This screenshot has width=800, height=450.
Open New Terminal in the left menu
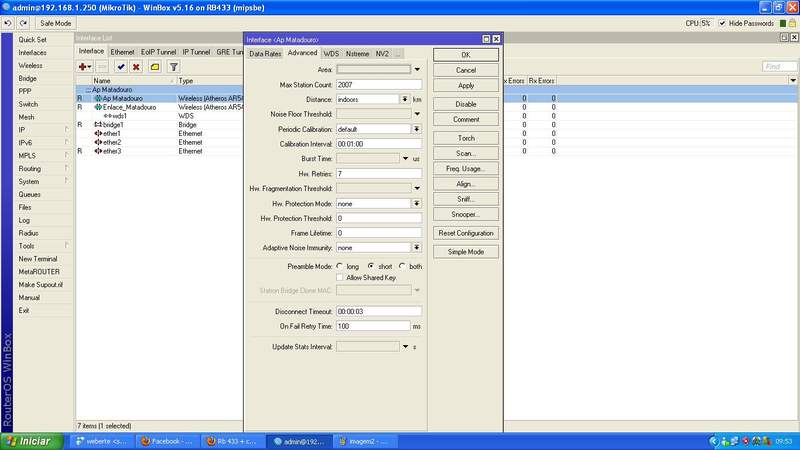point(38,259)
